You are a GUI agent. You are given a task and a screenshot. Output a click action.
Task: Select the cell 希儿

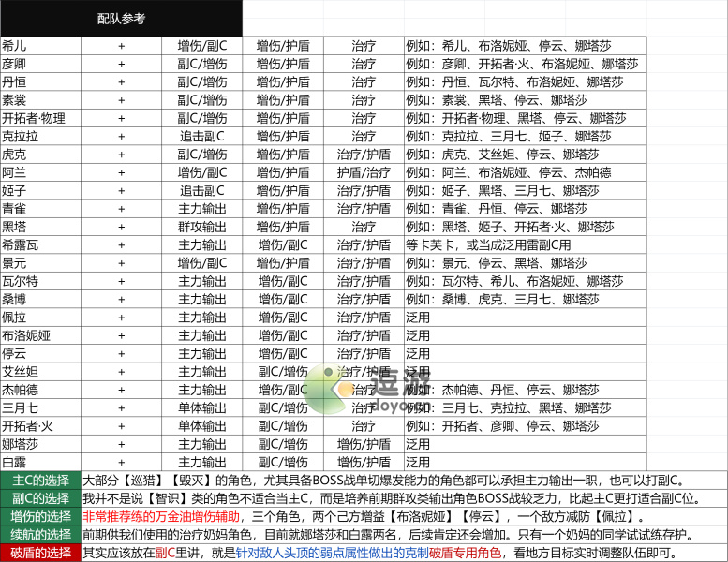pos(41,46)
